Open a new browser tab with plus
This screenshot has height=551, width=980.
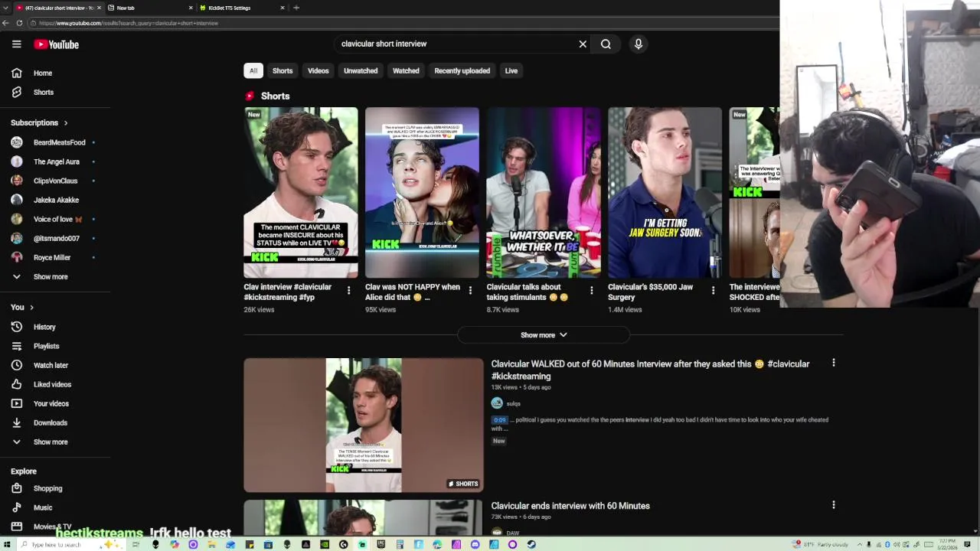(x=296, y=8)
